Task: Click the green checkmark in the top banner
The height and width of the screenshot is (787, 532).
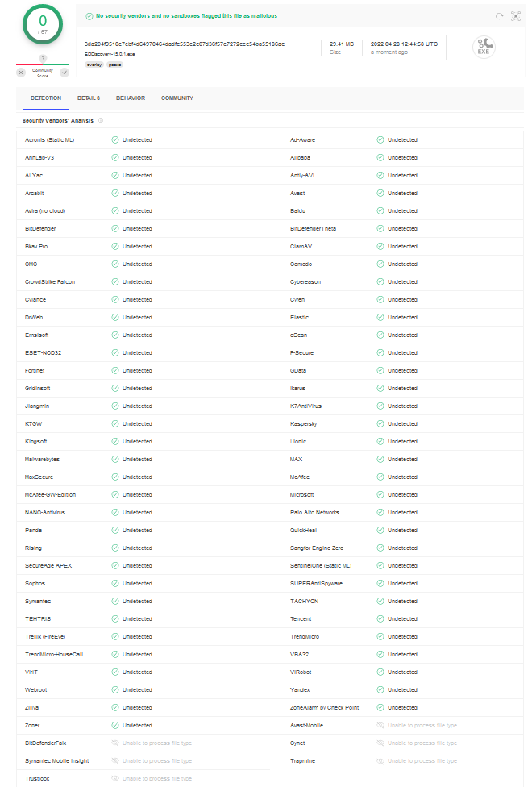Action: pos(89,15)
